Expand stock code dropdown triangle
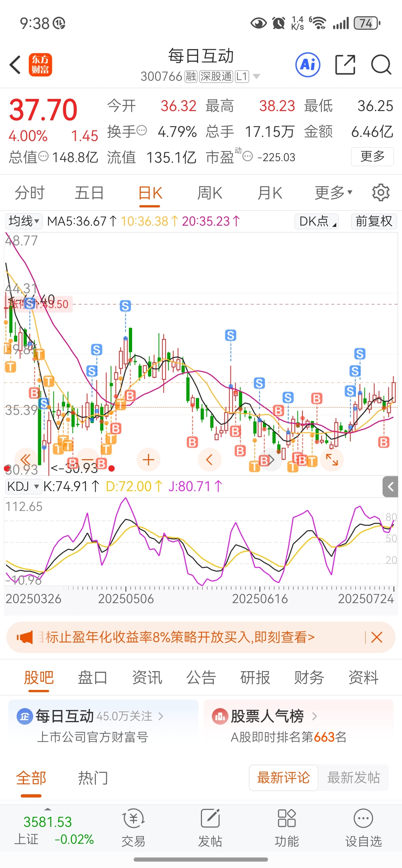This screenshot has width=402, height=868. pos(257,77)
